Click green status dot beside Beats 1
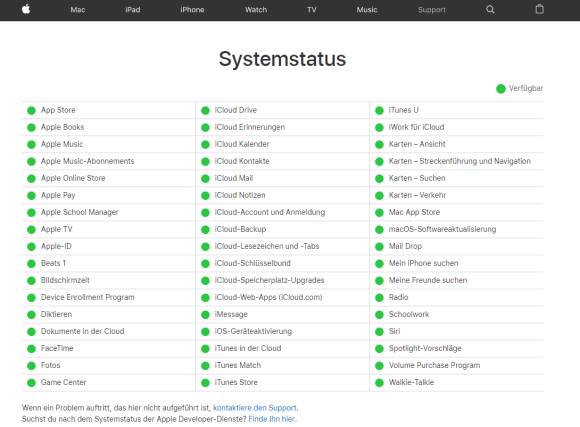580x427 pixels. tap(31, 263)
